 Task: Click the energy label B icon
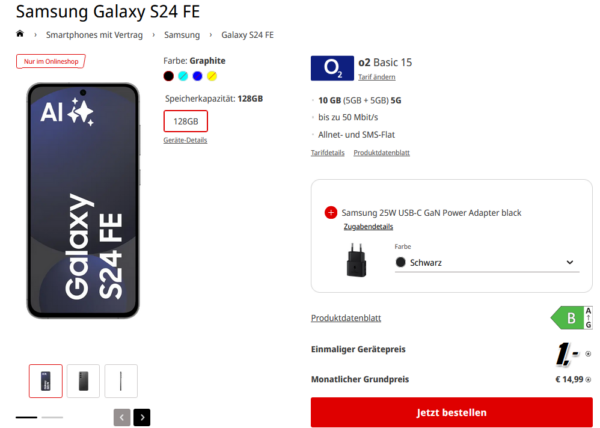570,318
